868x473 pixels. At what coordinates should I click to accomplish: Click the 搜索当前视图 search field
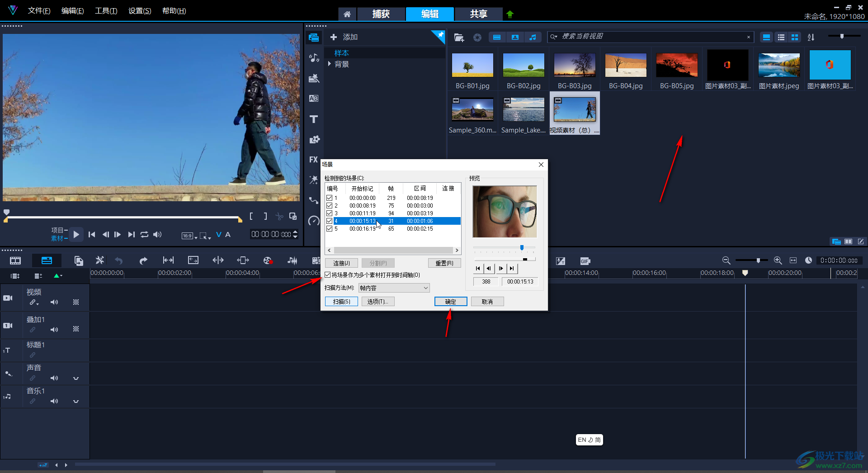coord(651,37)
